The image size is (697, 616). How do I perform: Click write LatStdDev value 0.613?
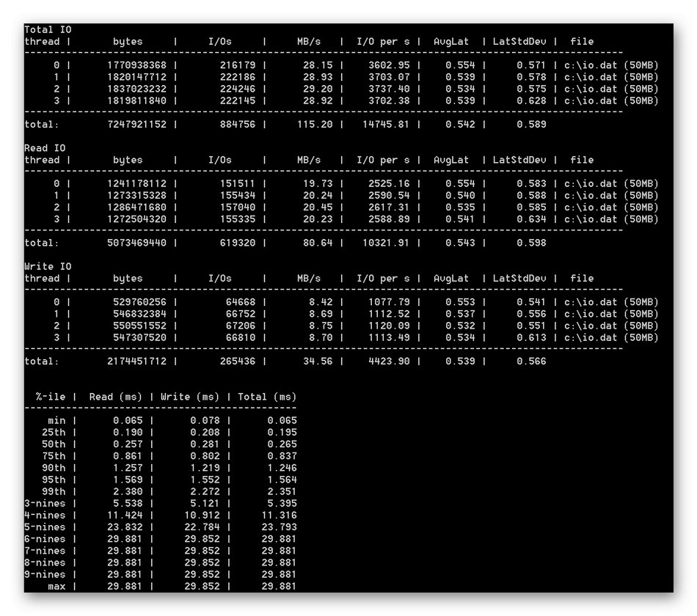(531, 338)
